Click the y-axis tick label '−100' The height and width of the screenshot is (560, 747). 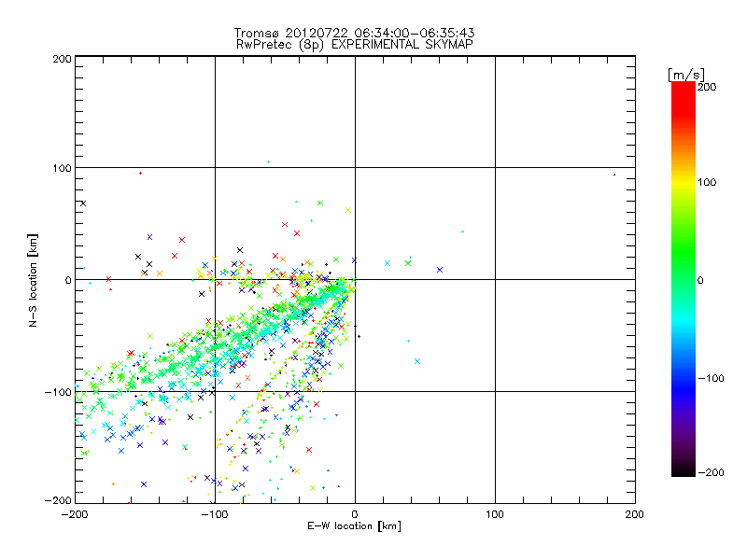[x=59, y=392]
